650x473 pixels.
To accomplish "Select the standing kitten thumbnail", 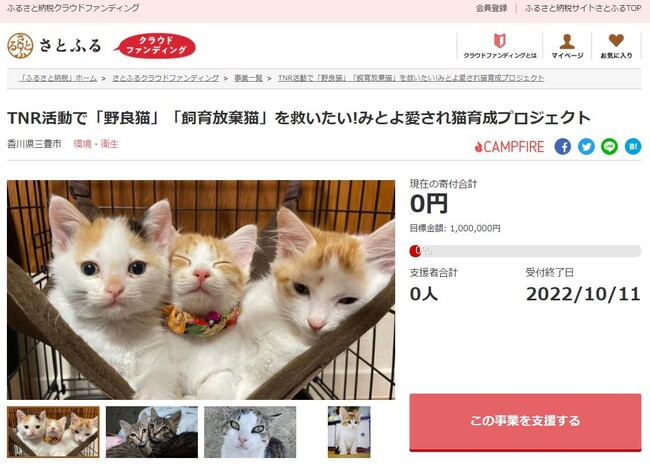I will tap(349, 432).
